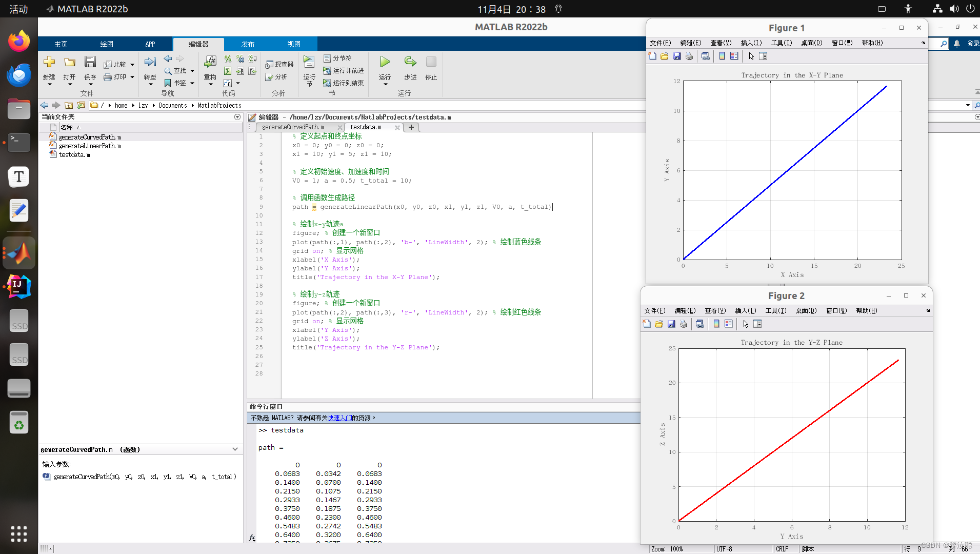Screen dimensions: 980x554
Task: Click the 打开 (Open) folder icon
Action: (70, 63)
